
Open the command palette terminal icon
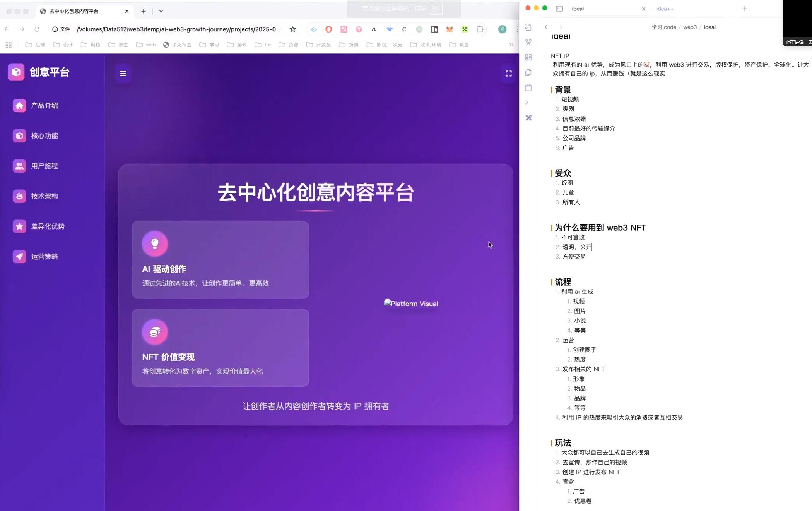tap(528, 103)
